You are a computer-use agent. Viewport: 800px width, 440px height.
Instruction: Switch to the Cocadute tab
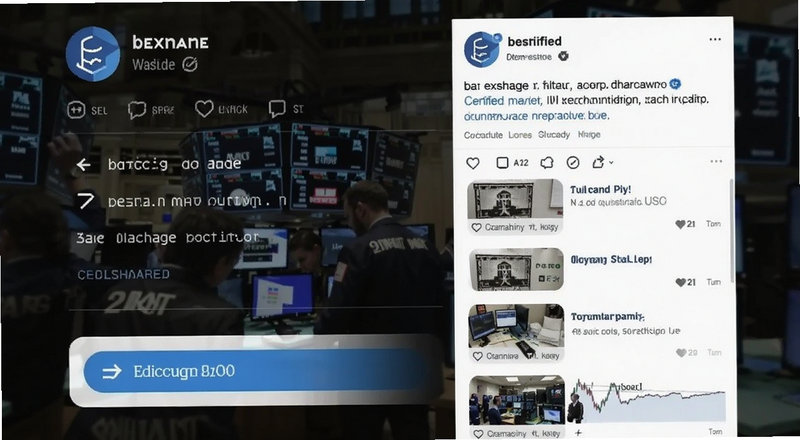[x=483, y=135]
